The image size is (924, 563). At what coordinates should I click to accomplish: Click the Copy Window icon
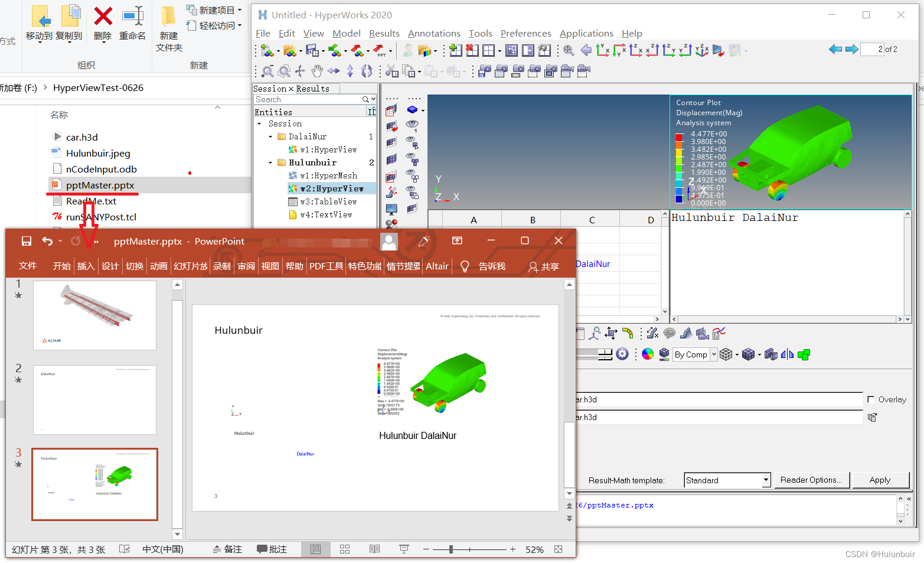(409, 71)
